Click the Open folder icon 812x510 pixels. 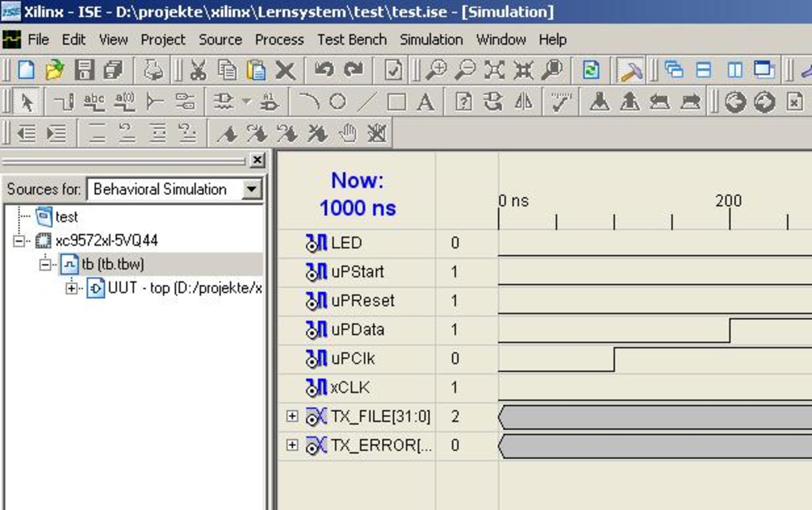pyautogui.click(x=54, y=70)
